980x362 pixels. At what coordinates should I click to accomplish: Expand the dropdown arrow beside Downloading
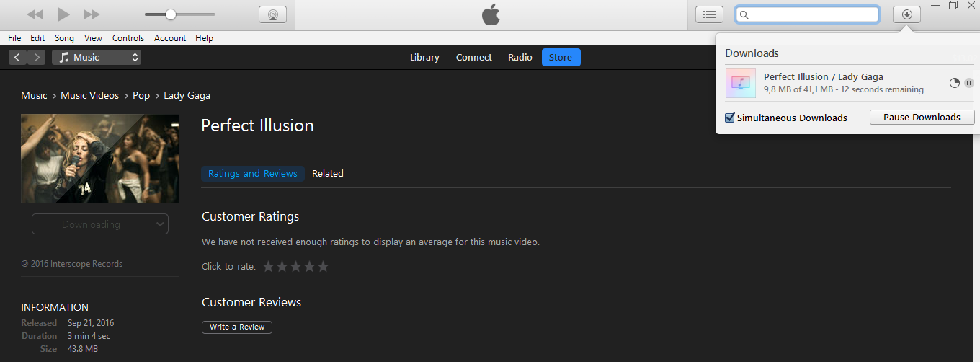click(x=160, y=224)
